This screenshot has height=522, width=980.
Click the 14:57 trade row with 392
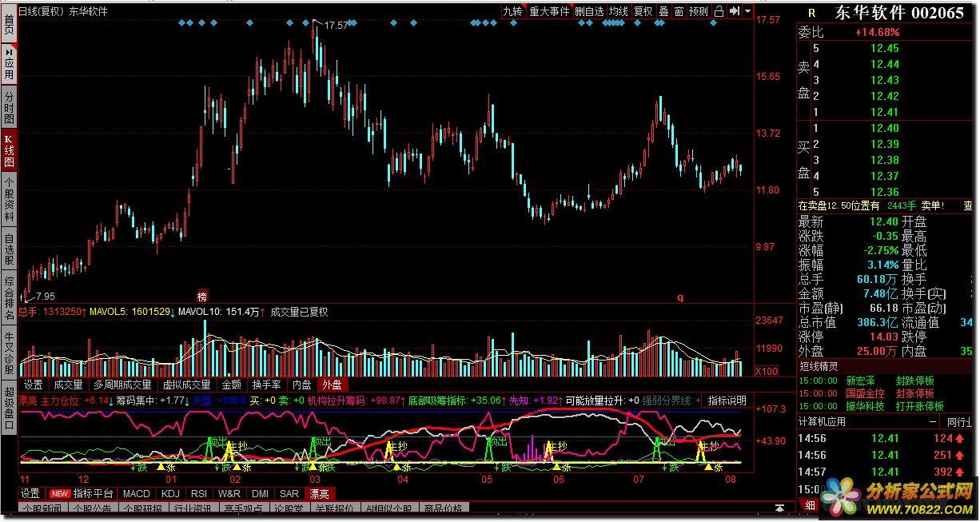[885, 472]
